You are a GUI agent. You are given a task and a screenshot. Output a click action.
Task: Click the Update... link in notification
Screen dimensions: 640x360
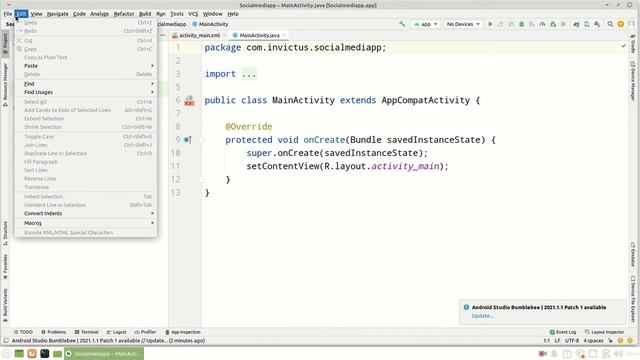tap(482, 316)
